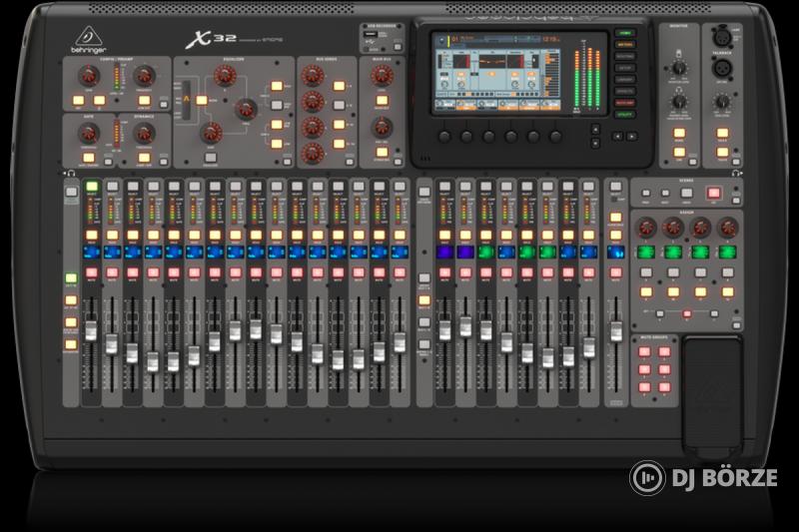This screenshot has width=799, height=532.
Task: Step to the next scene with Next
Action: [x=665, y=194]
